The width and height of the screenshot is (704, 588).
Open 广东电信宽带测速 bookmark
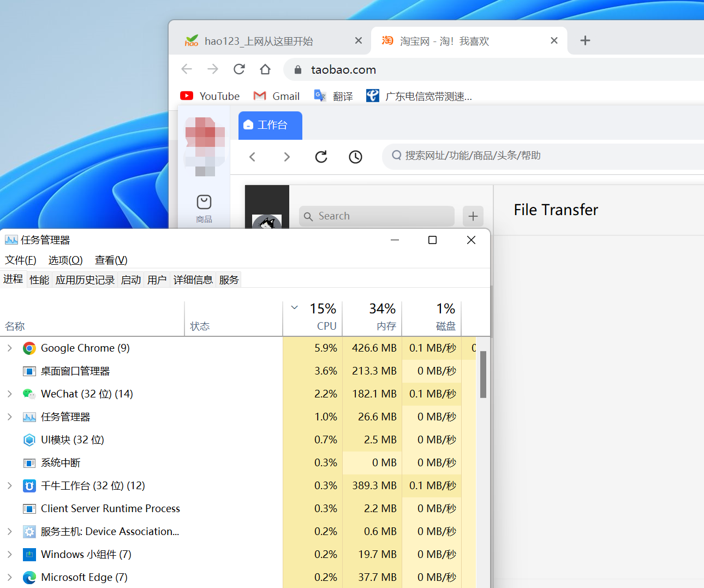click(419, 96)
